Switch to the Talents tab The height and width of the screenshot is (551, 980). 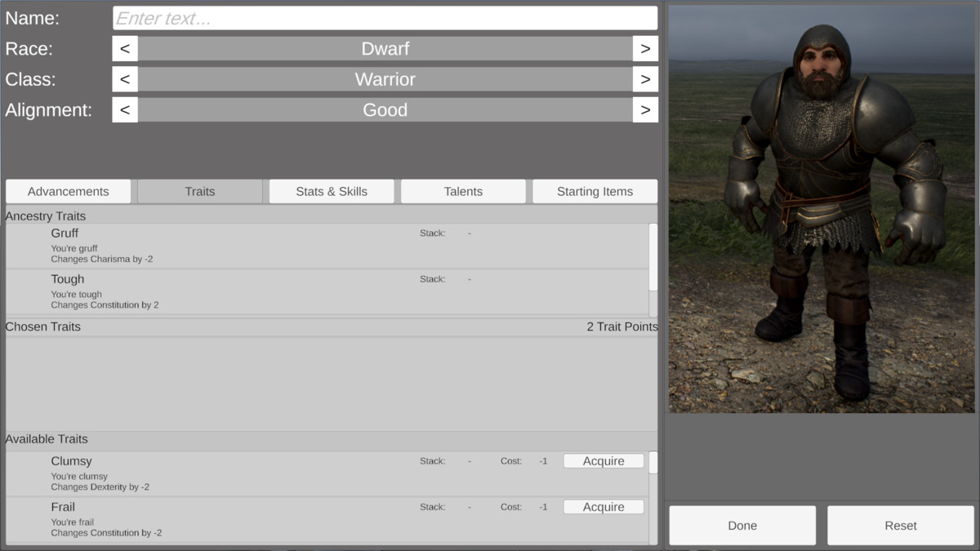click(463, 191)
